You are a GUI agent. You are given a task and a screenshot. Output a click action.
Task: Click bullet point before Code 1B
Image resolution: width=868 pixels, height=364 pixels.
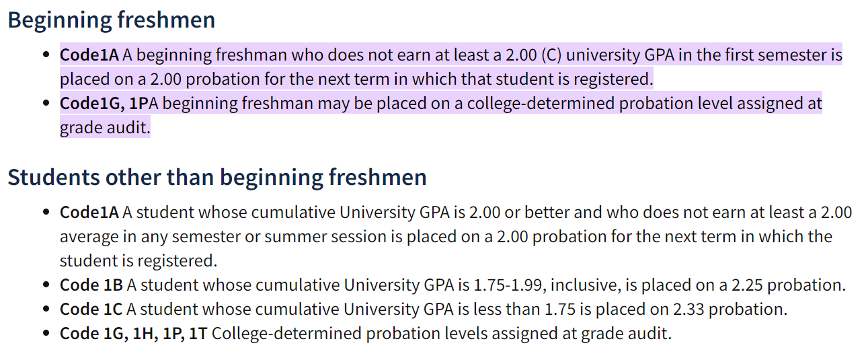pos(46,285)
